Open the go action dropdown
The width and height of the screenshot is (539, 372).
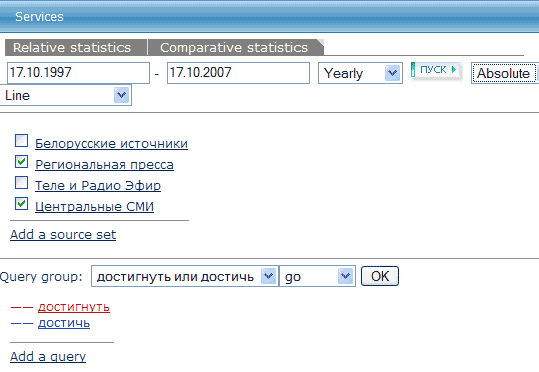coord(317,276)
